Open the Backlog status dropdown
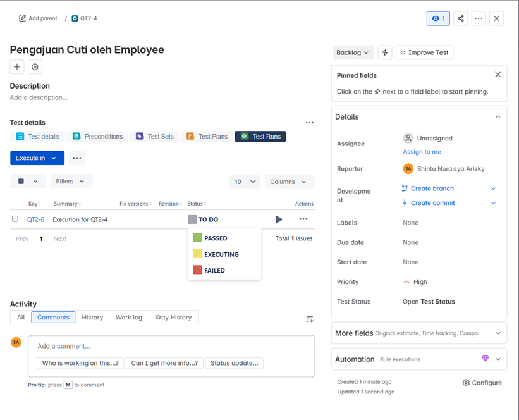The image size is (519, 420). (x=353, y=52)
